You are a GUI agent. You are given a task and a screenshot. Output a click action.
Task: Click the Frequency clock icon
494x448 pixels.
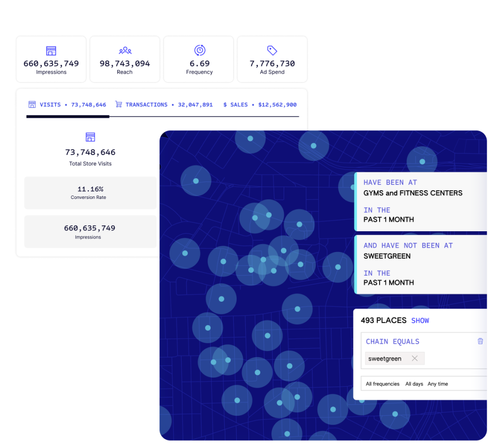(x=200, y=50)
